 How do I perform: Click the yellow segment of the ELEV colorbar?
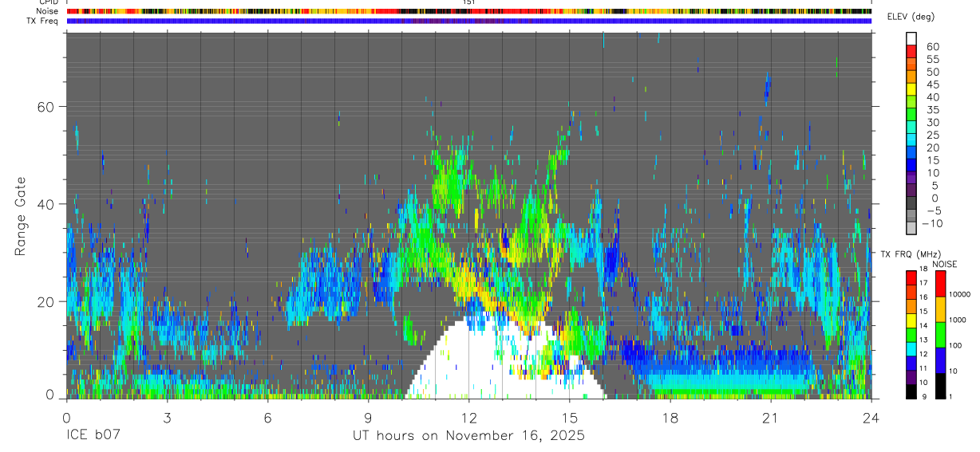911,89
